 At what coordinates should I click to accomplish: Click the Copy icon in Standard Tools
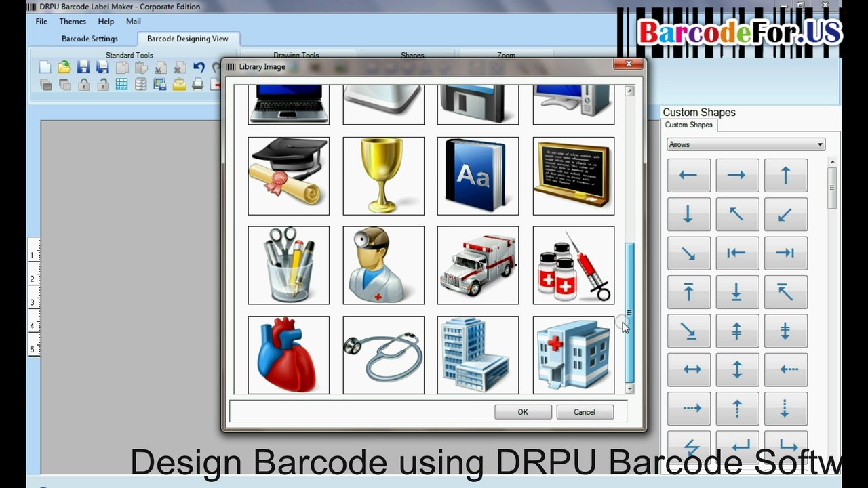122,67
